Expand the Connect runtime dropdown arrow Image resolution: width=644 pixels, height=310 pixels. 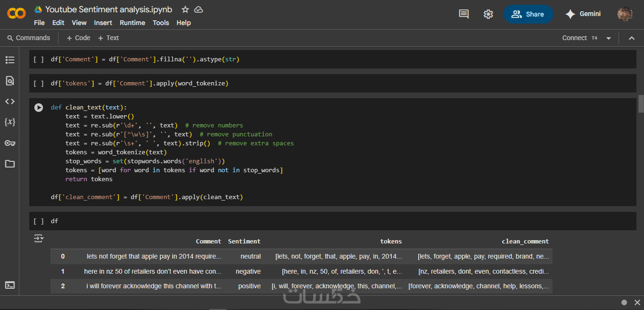(609, 38)
